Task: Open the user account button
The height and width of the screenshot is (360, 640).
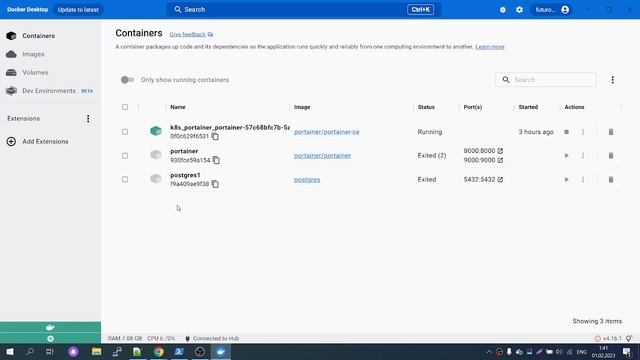Action: point(552,9)
